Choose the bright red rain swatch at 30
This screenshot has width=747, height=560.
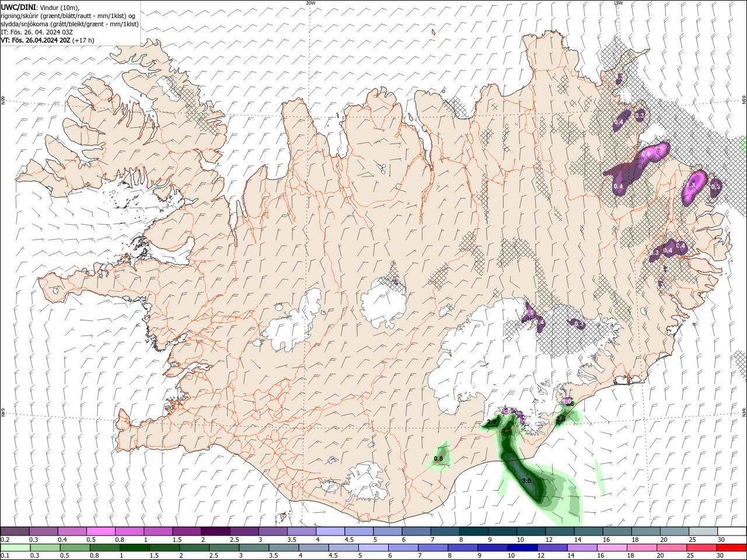(x=731, y=548)
